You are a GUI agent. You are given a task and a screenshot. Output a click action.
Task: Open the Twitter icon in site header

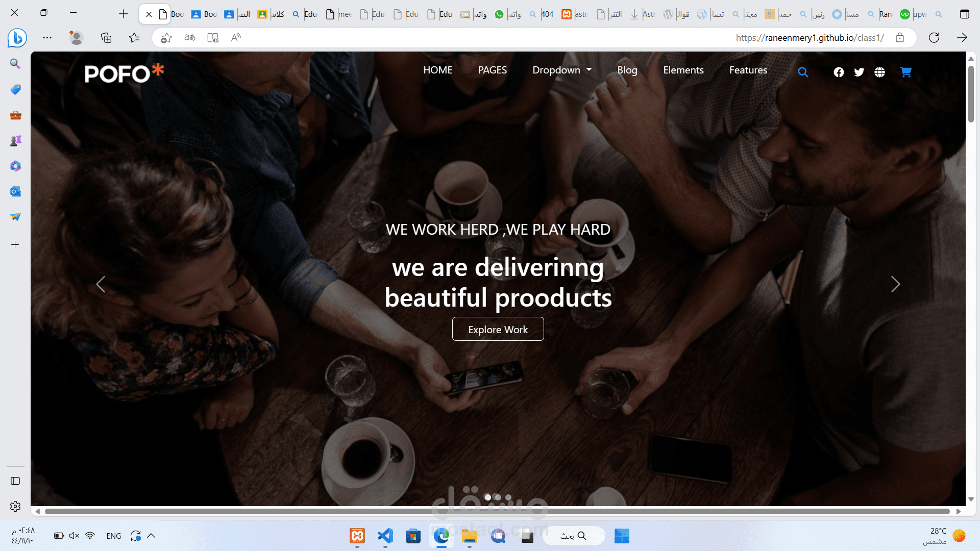click(859, 72)
